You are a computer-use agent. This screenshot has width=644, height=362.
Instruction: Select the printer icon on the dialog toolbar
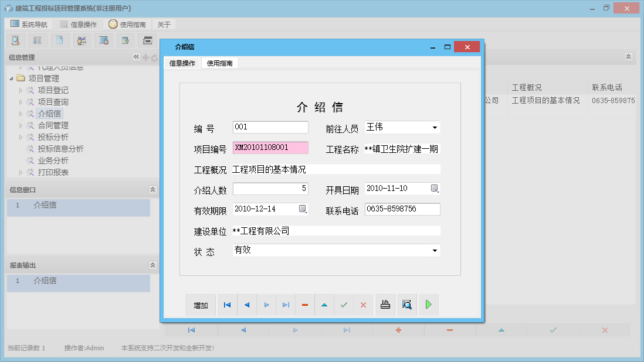pyautogui.click(x=385, y=305)
